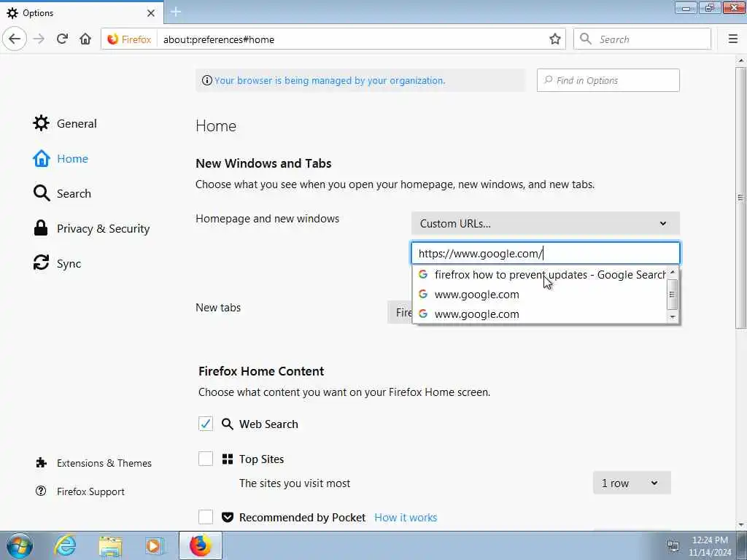The image size is (747, 560).
Task: Open the New tabs dropdown
Action: (399, 312)
